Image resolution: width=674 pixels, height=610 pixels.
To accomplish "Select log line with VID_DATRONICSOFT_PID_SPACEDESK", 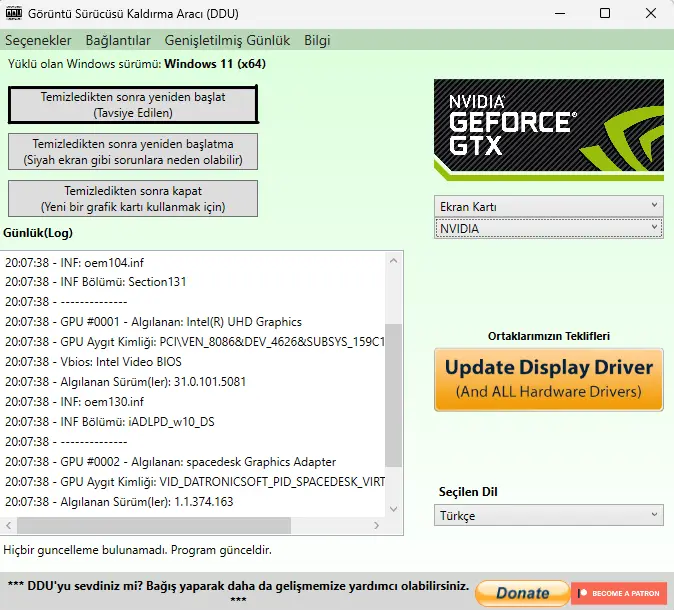I will pyautogui.click(x=195, y=482).
